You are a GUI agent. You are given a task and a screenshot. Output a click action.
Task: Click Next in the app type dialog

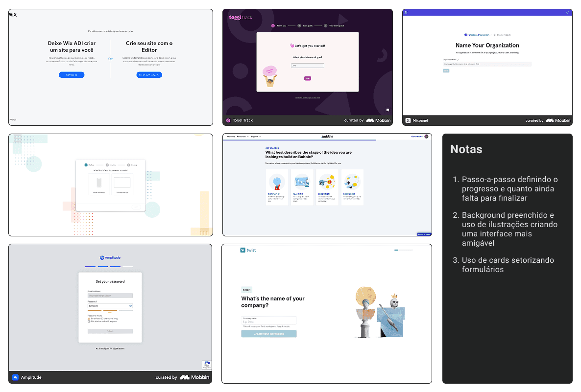136,207
